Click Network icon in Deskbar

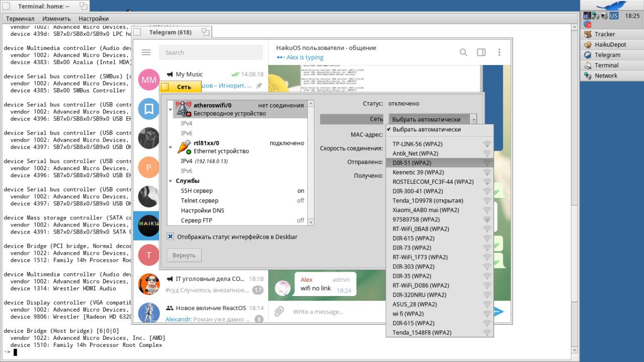coord(588,76)
